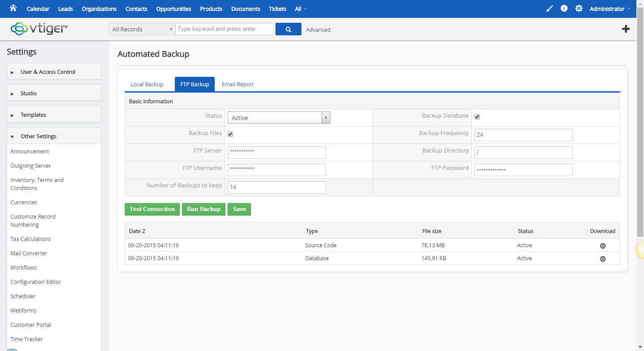Open the Opportunities module
This screenshot has height=351, width=644.
tap(174, 9)
